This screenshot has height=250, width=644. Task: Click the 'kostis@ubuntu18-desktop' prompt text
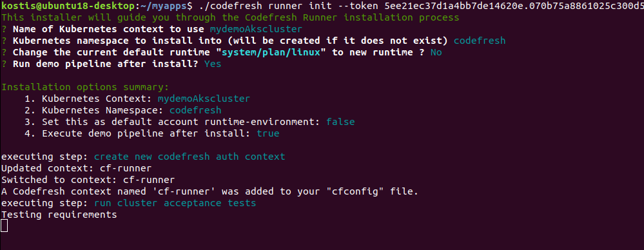[68, 6]
